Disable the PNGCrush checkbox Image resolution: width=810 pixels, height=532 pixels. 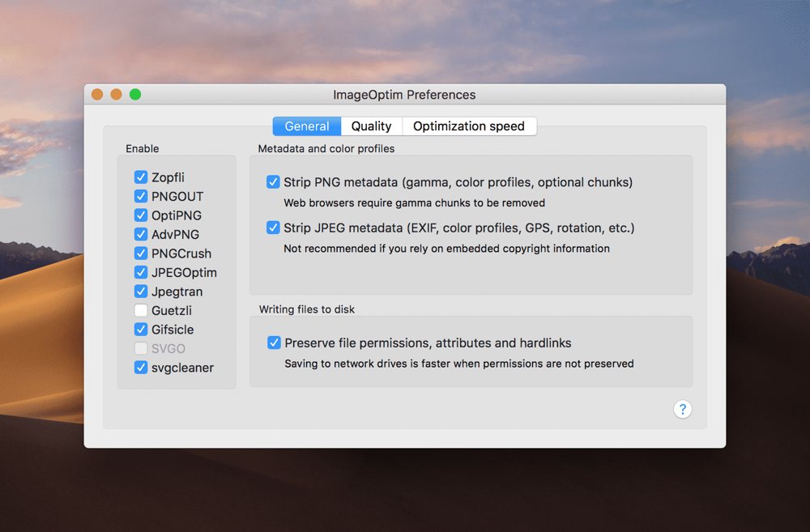click(x=140, y=253)
